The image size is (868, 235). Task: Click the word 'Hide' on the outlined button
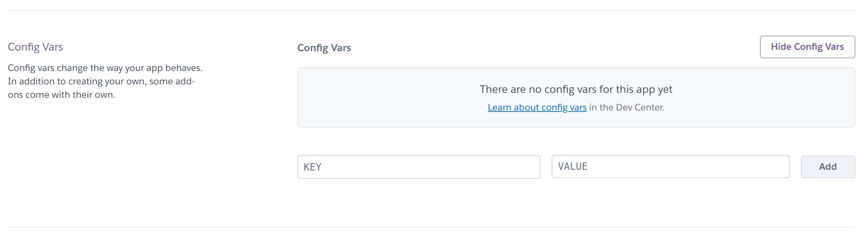(x=781, y=47)
